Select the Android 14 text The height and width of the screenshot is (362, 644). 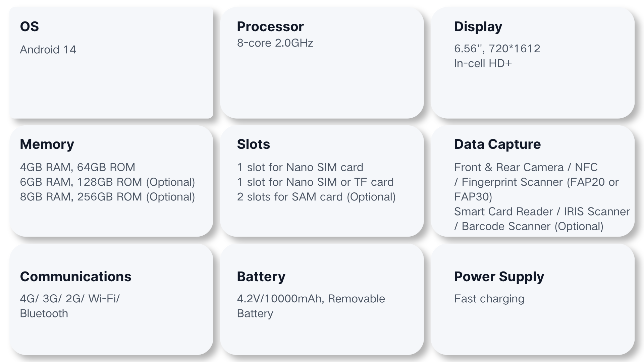[x=48, y=50]
